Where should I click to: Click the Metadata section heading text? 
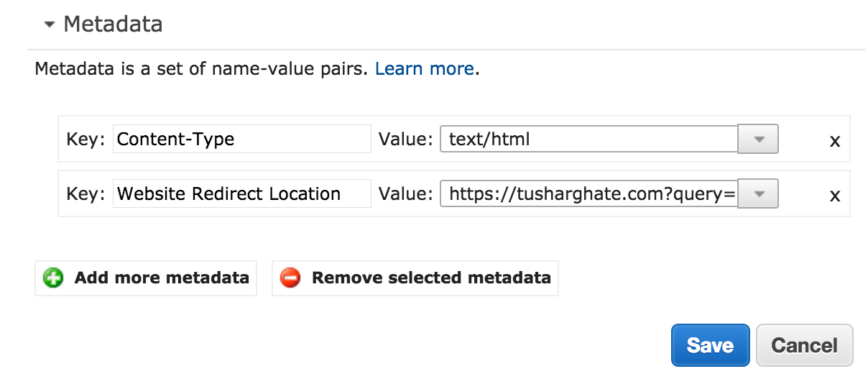tap(113, 24)
